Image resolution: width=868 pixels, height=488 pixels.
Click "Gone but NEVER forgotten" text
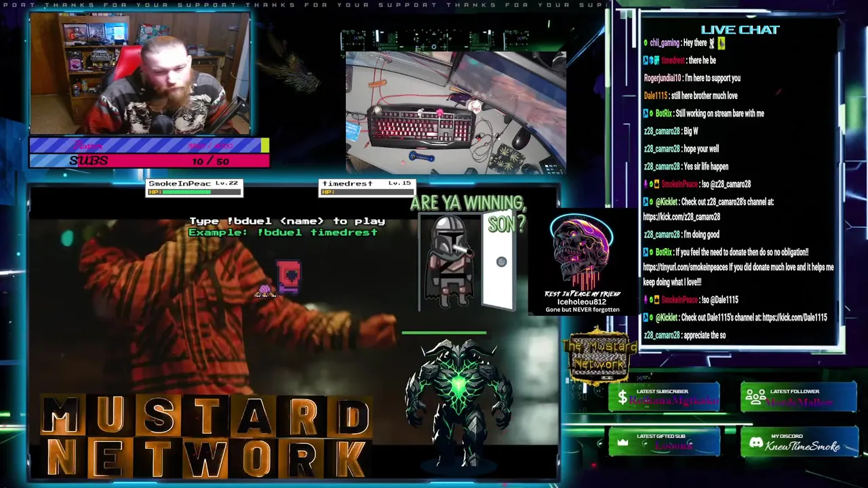(583, 310)
